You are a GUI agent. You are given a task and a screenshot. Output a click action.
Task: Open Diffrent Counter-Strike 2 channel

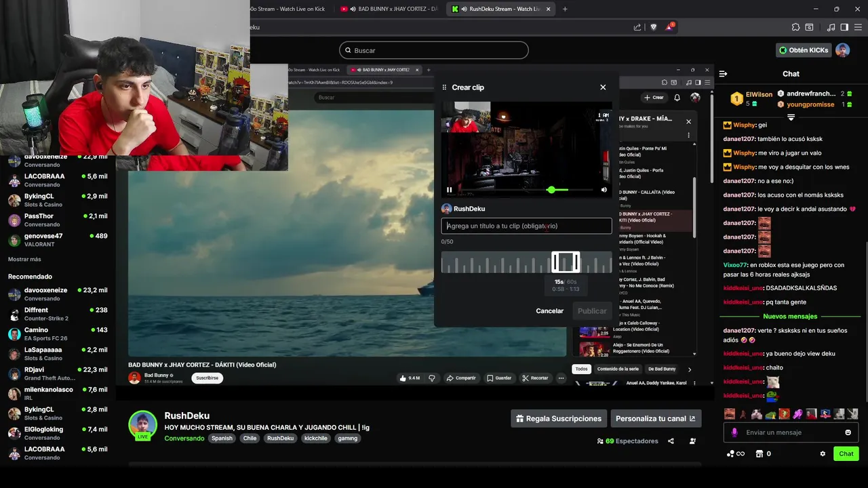point(58,314)
